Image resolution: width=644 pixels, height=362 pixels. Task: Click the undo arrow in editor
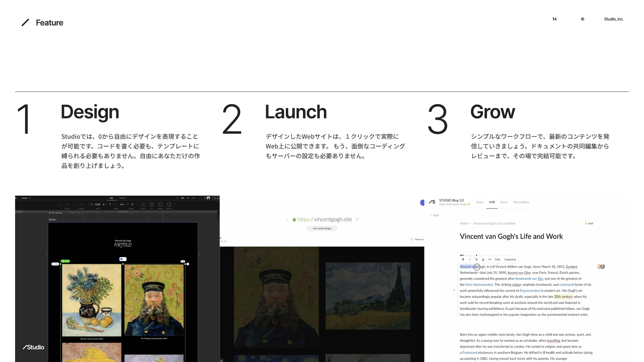tap(194, 198)
